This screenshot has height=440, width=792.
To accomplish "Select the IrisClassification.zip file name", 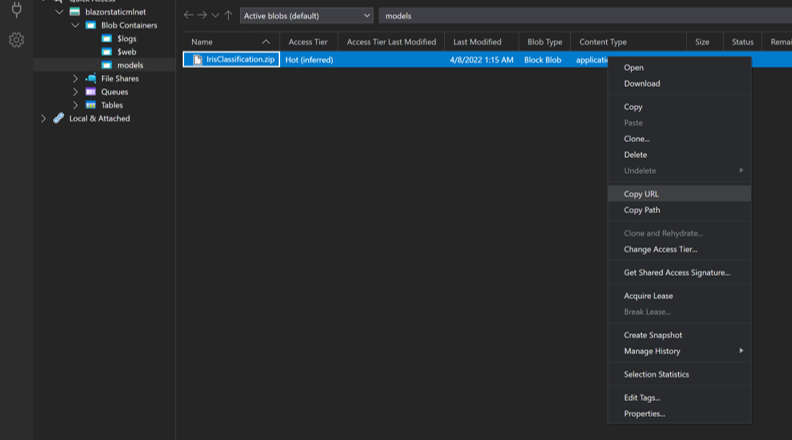I will (240, 60).
